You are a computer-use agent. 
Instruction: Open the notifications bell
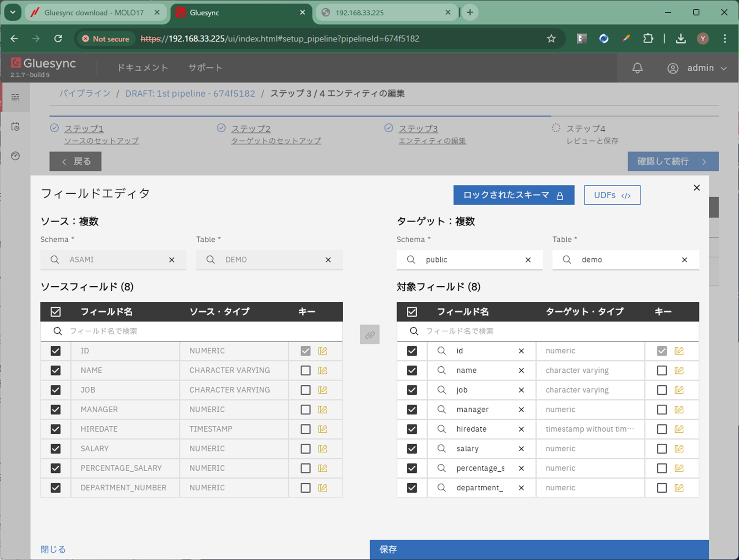(637, 68)
